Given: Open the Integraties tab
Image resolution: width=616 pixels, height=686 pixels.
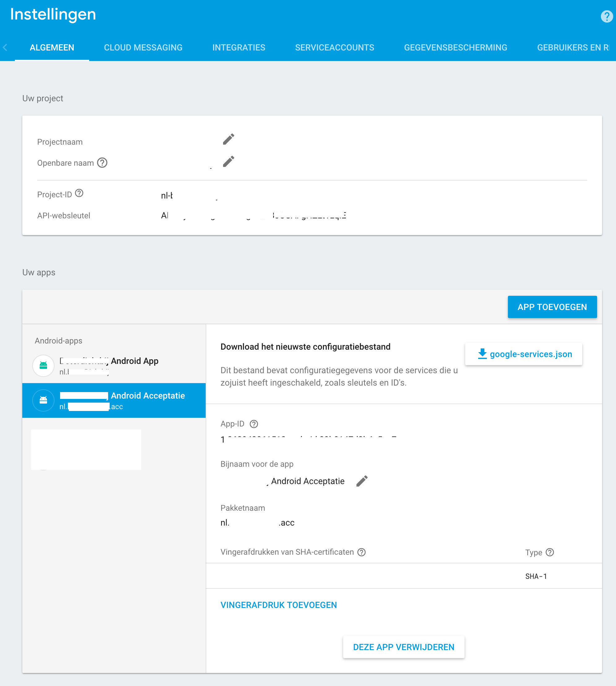Looking at the screenshot, I should [x=238, y=47].
